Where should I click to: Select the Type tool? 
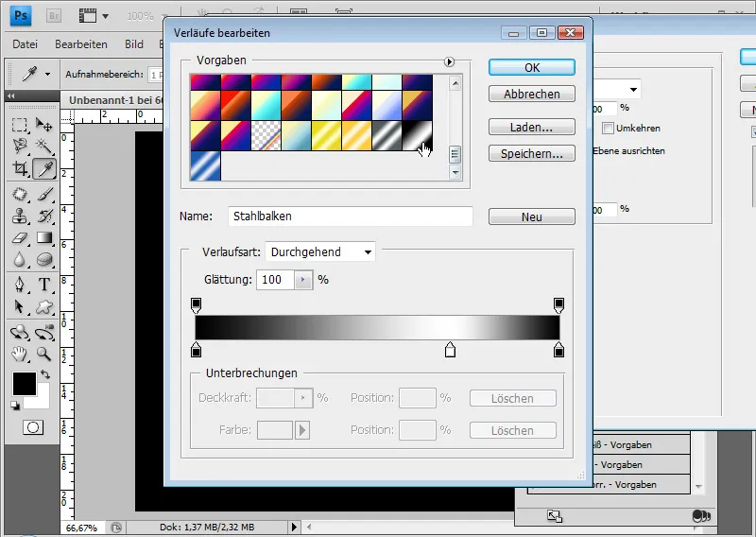click(43, 285)
